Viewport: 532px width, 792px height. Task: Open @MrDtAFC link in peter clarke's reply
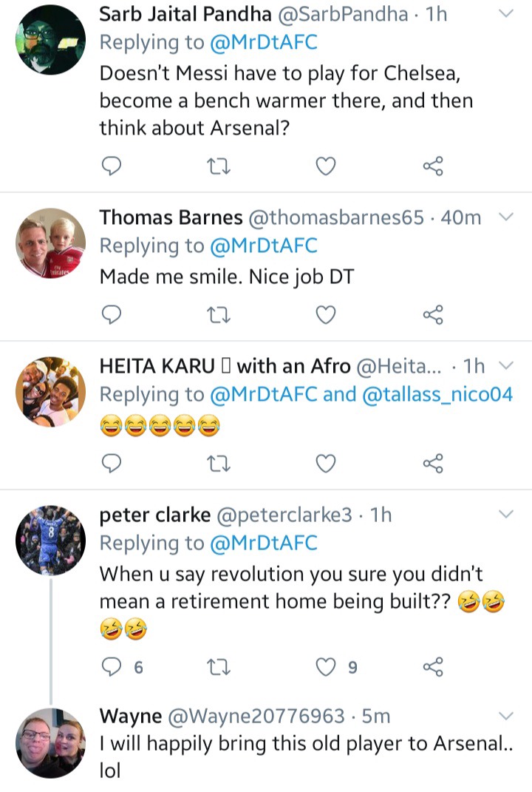[x=264, y=543]
